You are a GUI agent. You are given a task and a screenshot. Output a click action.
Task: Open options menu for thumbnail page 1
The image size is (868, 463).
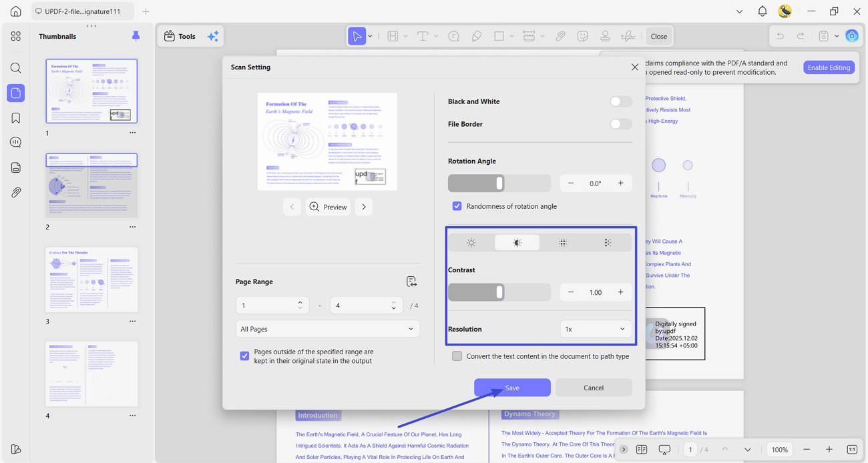point(132,133)
